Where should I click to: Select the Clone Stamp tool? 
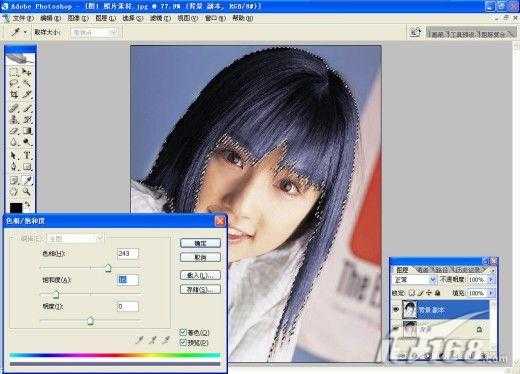pos(14,119)
